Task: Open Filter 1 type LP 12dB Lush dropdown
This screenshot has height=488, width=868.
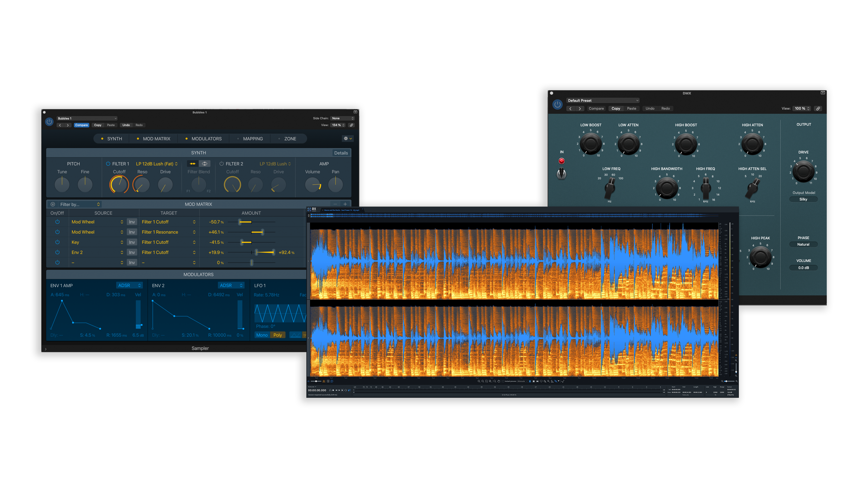Action: coord(157,164)
